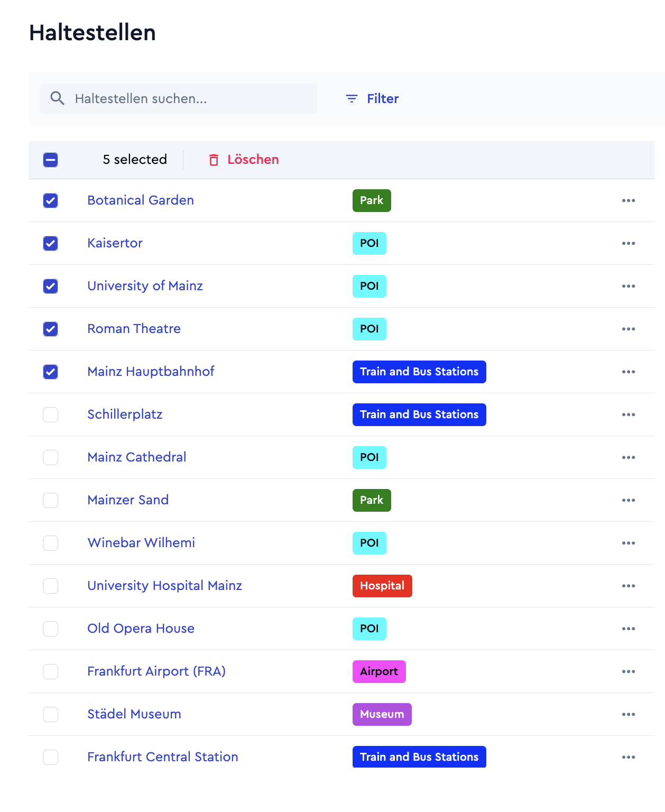Uncheck the Kaisertor checkbox

[x=50, y=243]
